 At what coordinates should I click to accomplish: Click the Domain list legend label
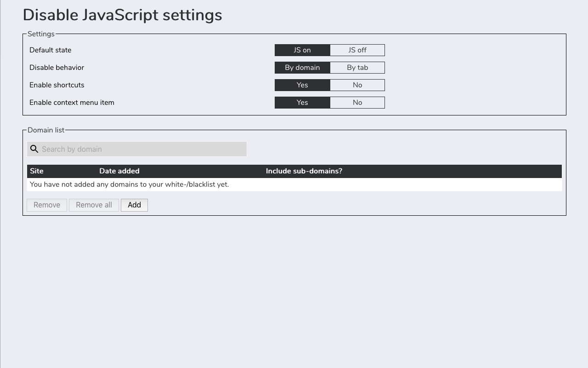[x=46, y=130]
